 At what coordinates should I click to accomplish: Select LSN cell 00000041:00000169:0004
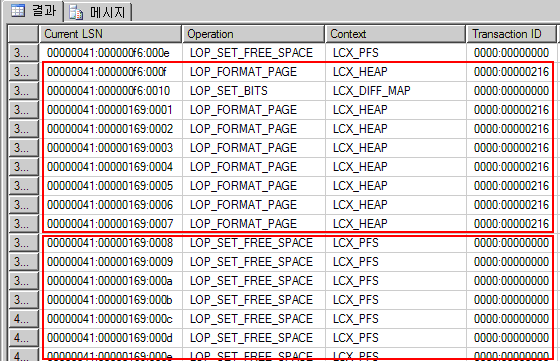coord(111,167)
